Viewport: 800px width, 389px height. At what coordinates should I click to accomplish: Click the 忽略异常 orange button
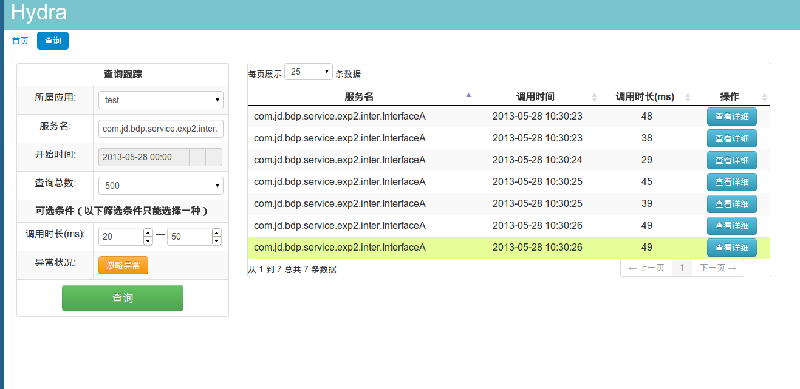tap(123, 265)
